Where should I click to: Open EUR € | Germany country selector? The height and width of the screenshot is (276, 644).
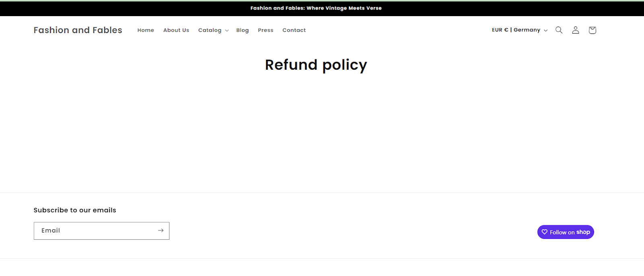coord(520,30)
